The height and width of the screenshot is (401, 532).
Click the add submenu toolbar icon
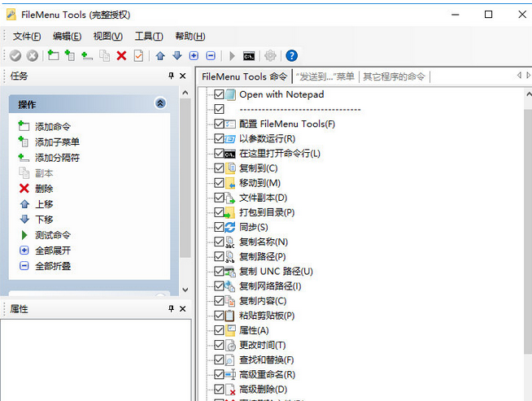point(70,55)
